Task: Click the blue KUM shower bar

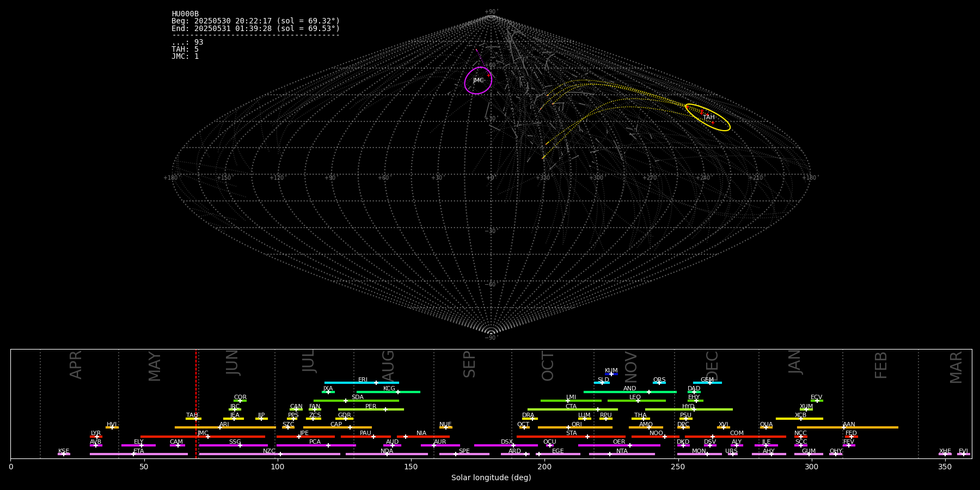Action: tap(611, 374)
